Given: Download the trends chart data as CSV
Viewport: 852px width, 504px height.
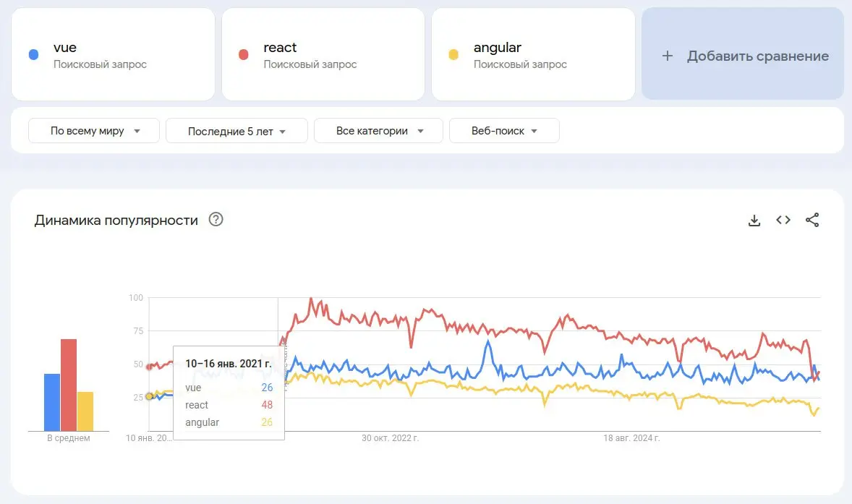Looking at the screenshot, I should [754, 220].
